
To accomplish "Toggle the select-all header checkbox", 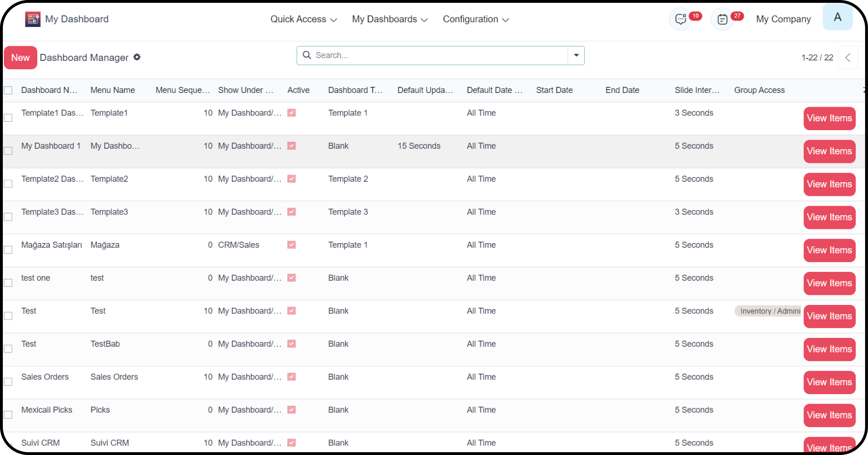I will 8,90.
